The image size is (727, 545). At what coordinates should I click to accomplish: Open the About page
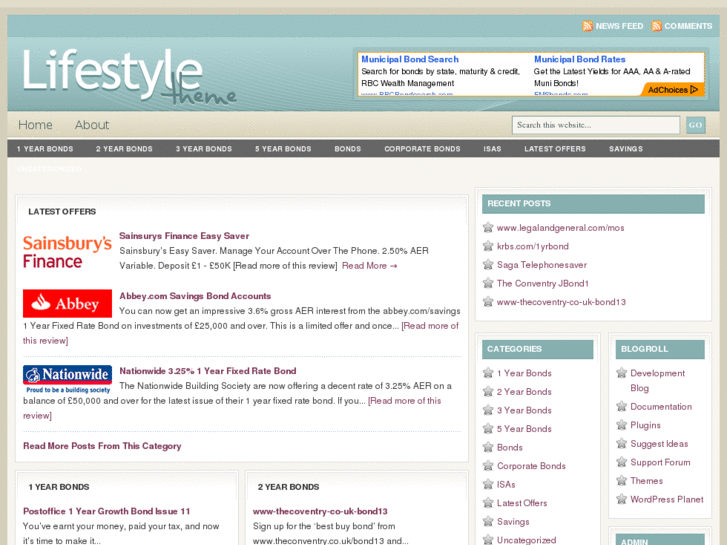(92, 125)
